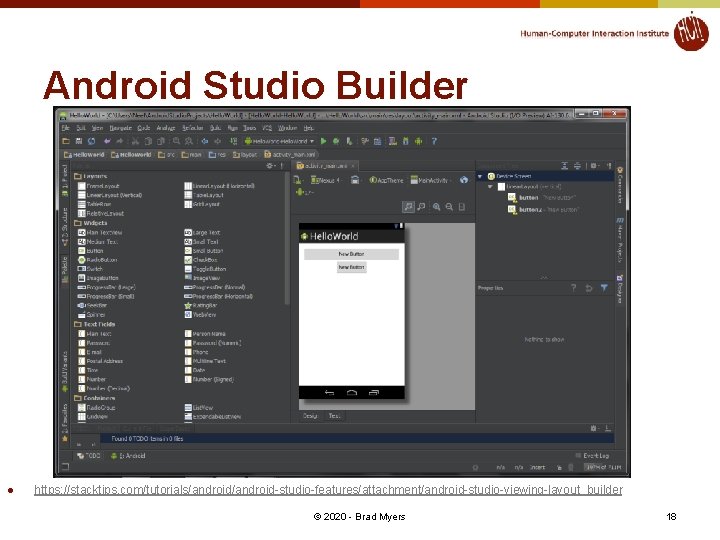Open the Refactor menu
720x540 pixels.
click(192, 128)
